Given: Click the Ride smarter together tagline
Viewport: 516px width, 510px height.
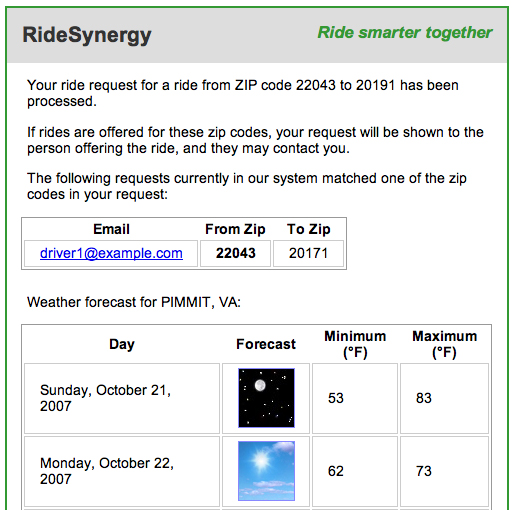Looking at the screenshot, I should [x=405, y=33].
